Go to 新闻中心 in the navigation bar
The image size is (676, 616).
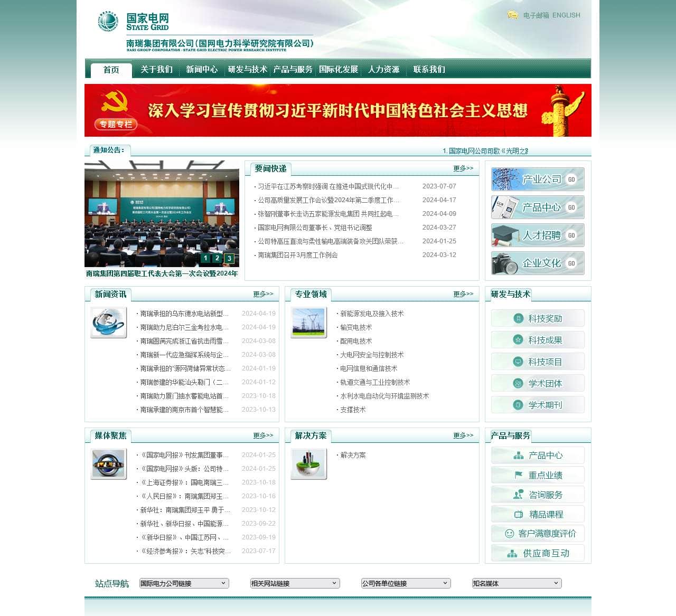(202, 70)
